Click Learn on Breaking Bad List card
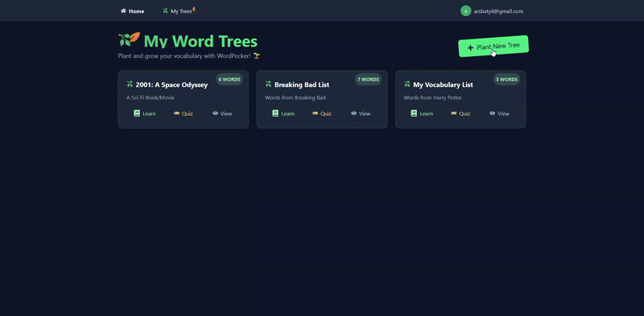 [x=283, y=113]
